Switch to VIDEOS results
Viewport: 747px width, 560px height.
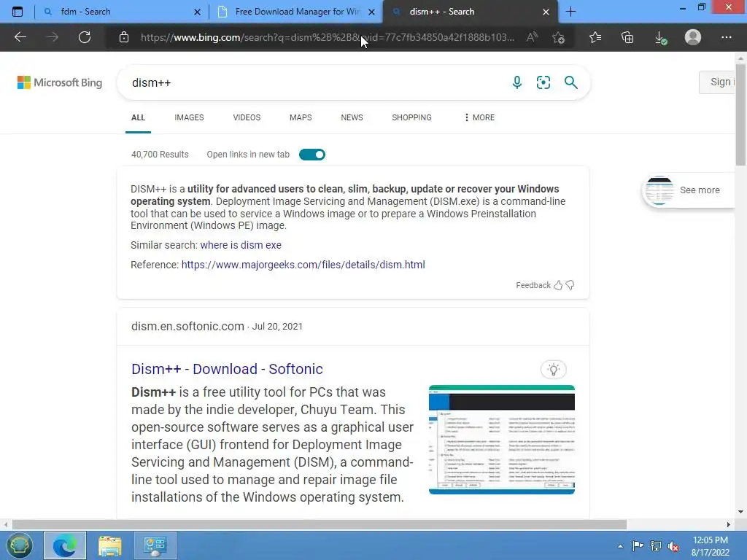pyautogui.click(x=247, y=117)
